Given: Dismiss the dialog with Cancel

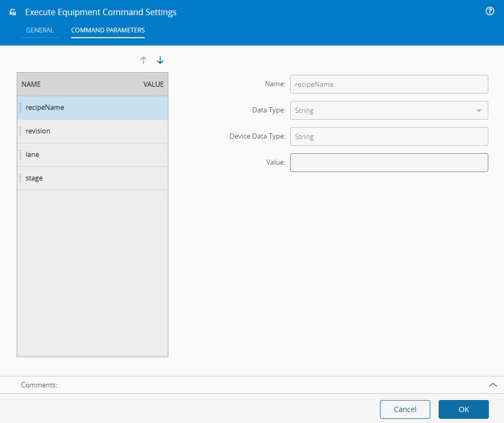Looking at the screenshot, I should (x=405, y=409).
